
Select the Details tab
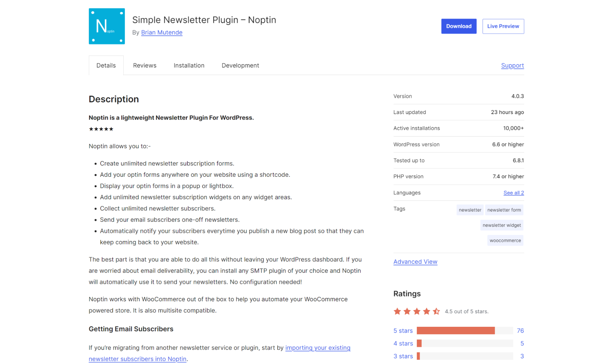[x=106, y=65]
